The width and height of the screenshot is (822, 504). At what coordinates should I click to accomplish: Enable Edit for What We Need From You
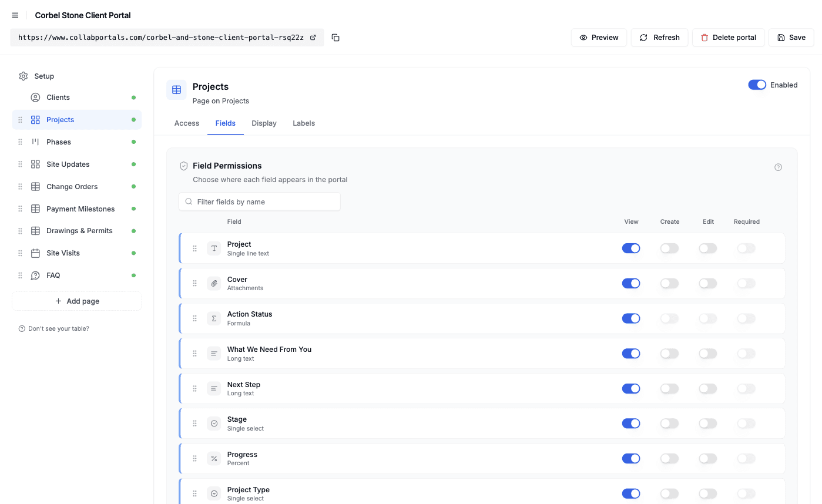pos(708,354)
